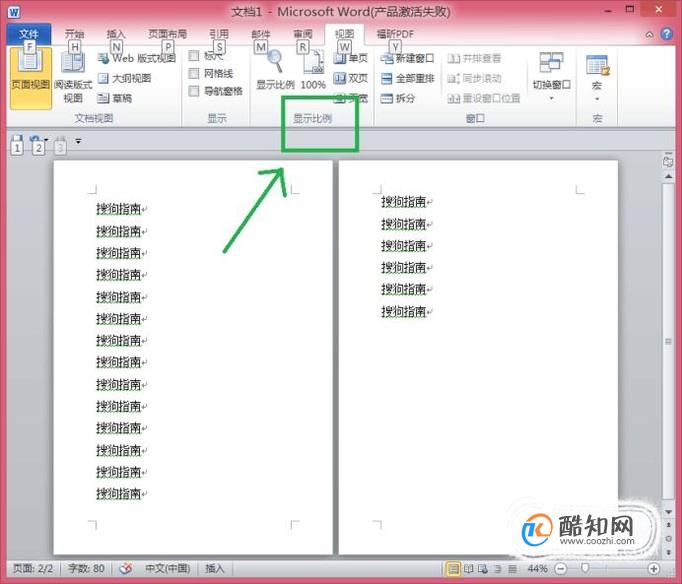Click the vertical scrollbar up arrow
Screen dimensions: 682x584
coord(669,177)
